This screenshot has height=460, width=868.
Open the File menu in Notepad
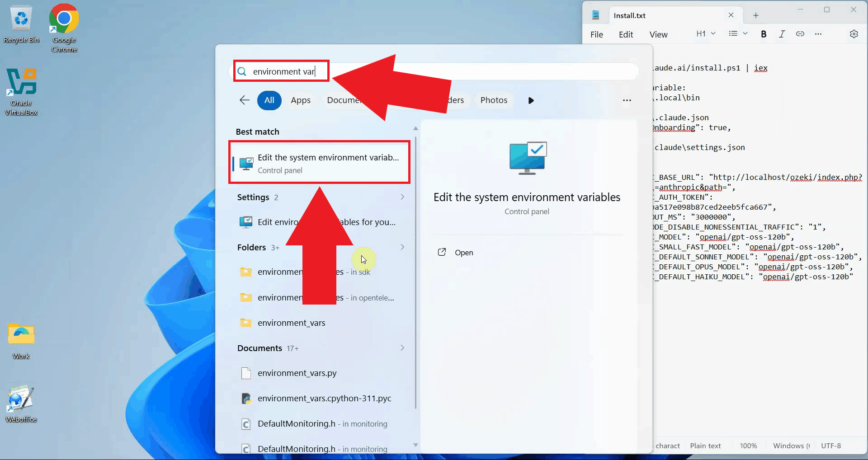click(x=596, y=34)
